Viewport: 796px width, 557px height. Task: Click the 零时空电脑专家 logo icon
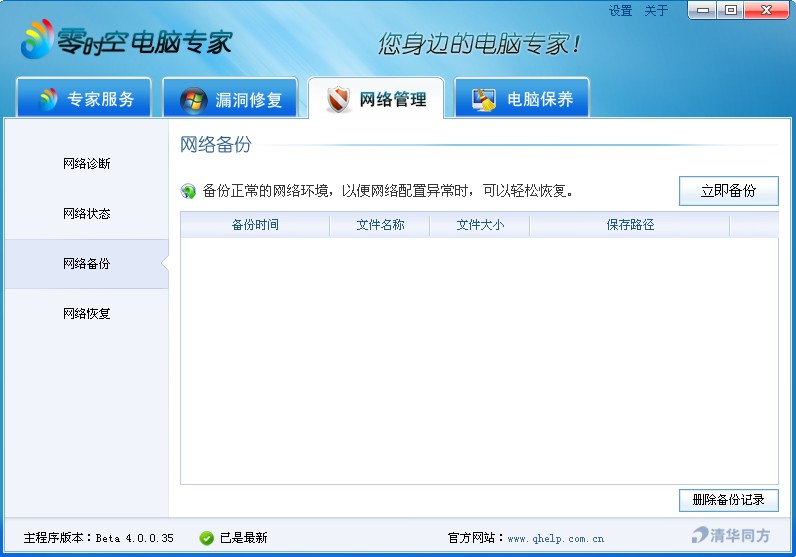pos(37,39)
